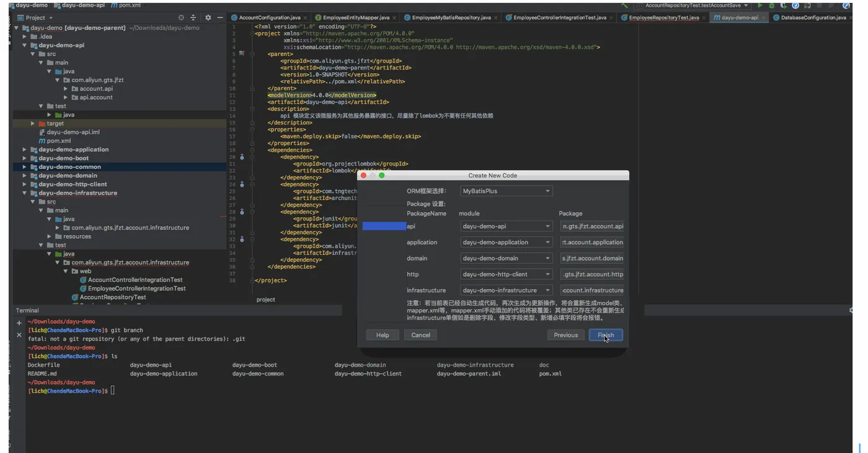The width and height of the screenshot is (868, 453).
Task: Switch to EmployeeControllerIntegrationTest.java tab
Action: (560, 17)
